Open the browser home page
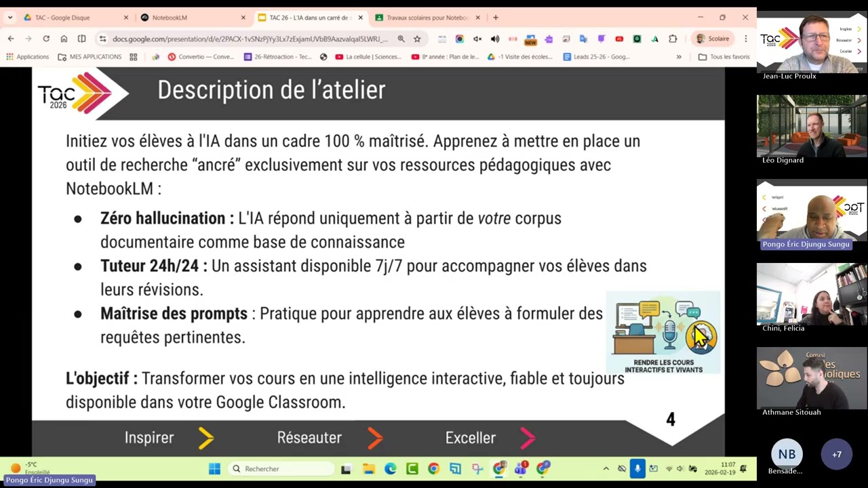Image resolution: width=868 pixels, height=488 pixels. click(x=64, y=39)
